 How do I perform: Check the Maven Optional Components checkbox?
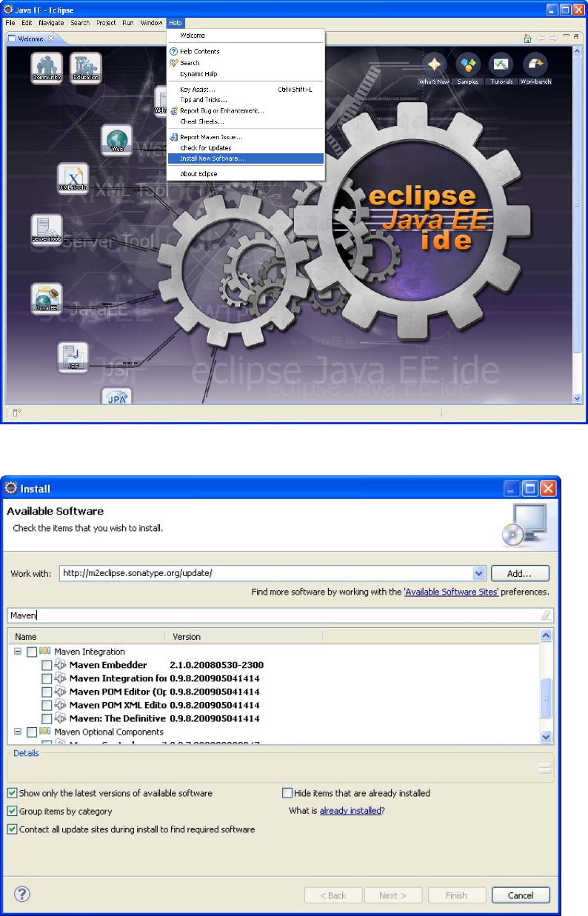(32, 732)
